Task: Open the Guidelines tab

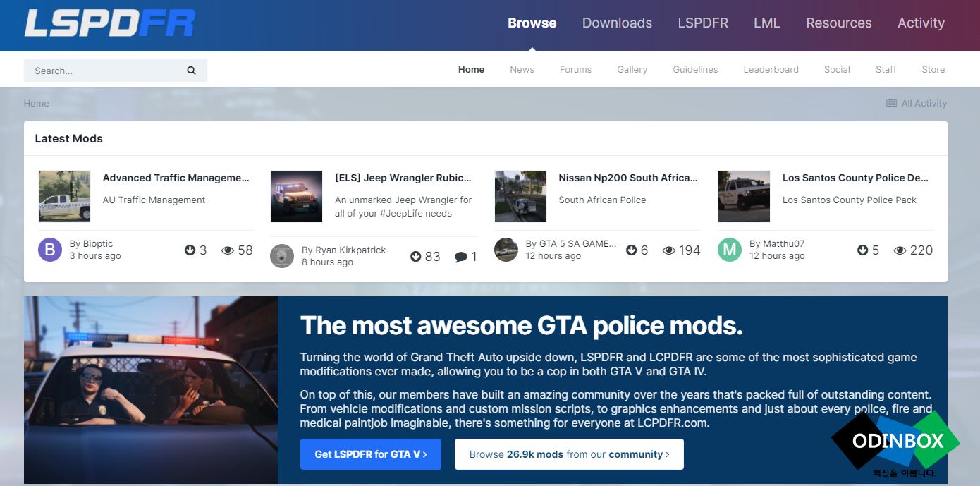Action: click(695, 69)
